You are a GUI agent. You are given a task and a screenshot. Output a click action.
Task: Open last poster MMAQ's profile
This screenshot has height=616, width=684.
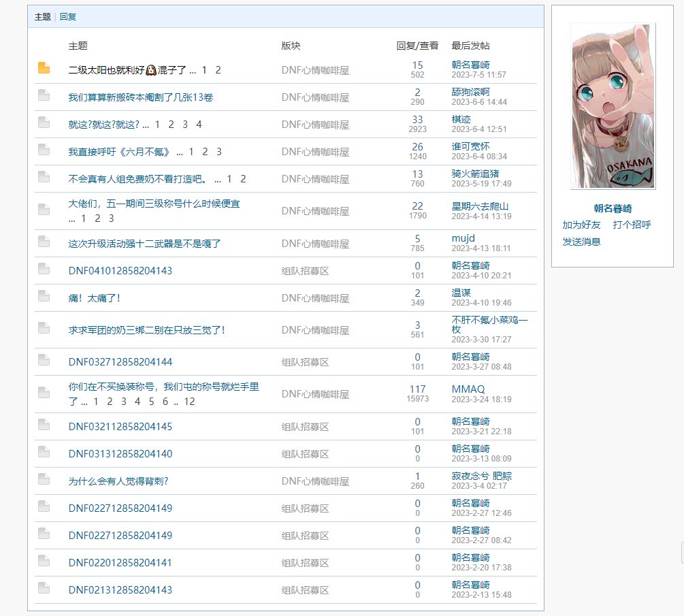coord(468,389)
